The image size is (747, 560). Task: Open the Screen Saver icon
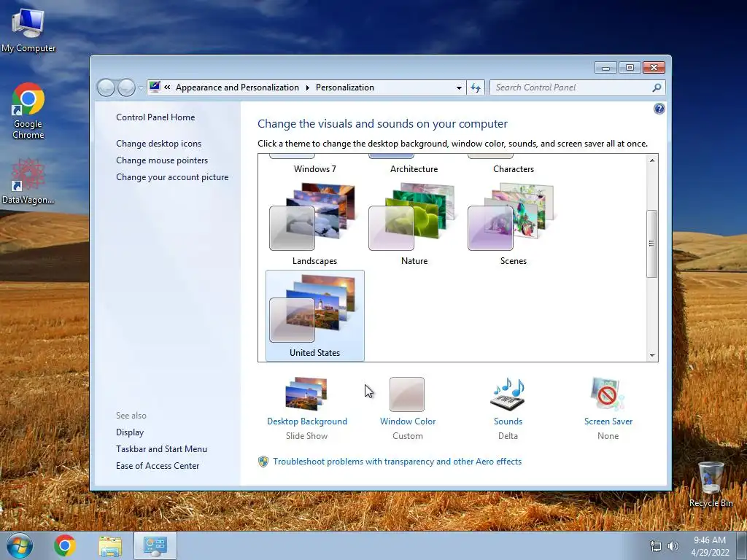click(x=608, y=394)
